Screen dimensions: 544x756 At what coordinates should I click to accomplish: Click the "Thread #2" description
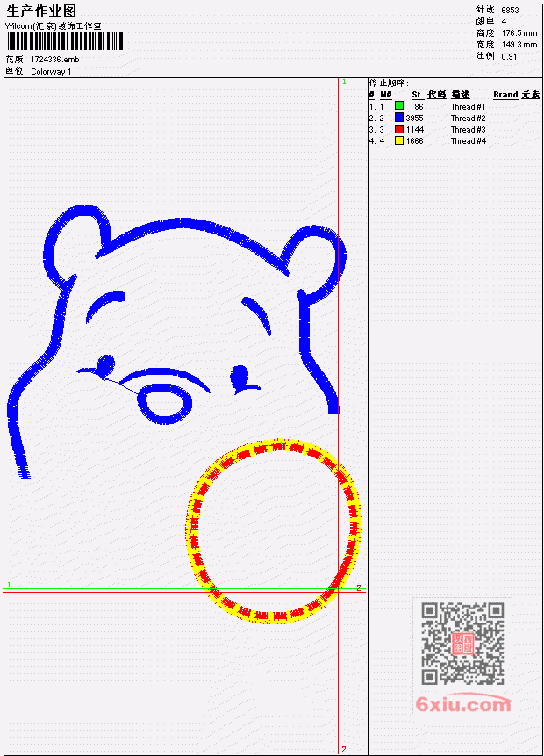click(468, 119)
